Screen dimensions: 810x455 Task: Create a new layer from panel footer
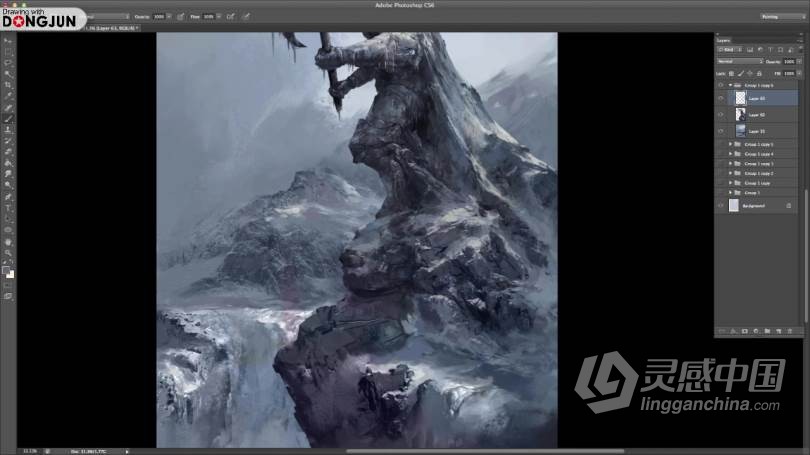(778, 331)
